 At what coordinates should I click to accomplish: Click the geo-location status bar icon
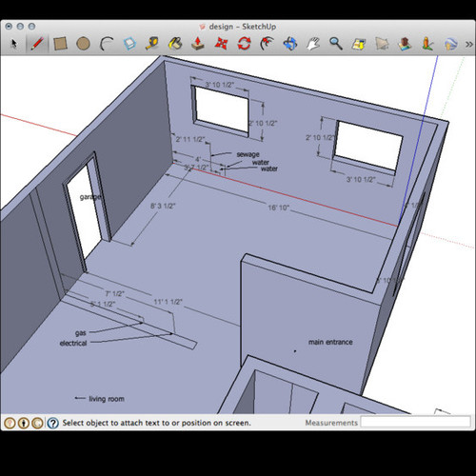pyautogui.click(x=10, y=423)
